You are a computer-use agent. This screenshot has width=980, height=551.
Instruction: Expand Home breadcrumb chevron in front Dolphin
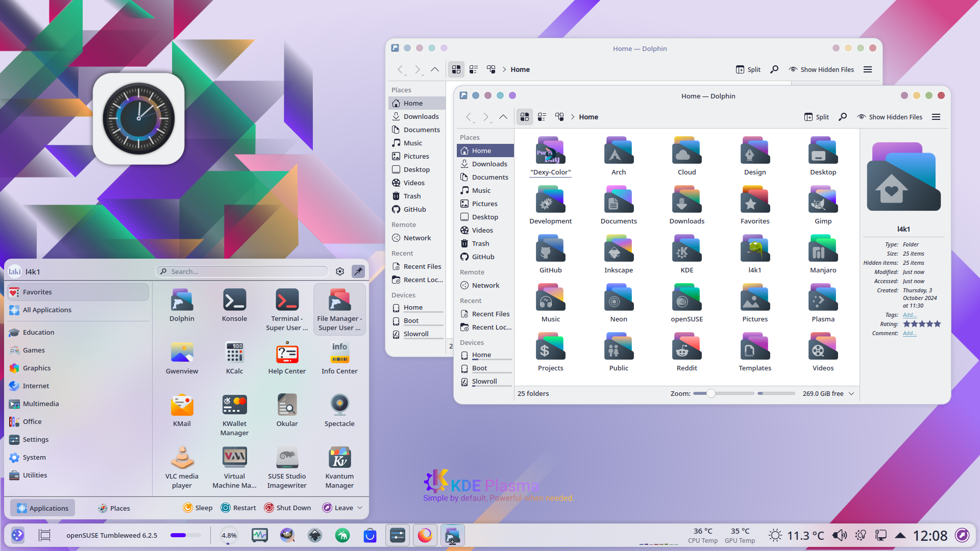point(573,117)
